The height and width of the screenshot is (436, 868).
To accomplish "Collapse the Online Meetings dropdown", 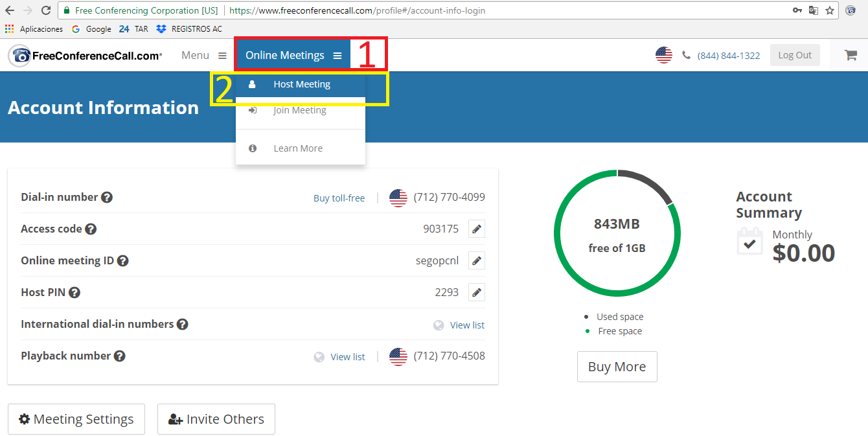I will pos(293,56).
